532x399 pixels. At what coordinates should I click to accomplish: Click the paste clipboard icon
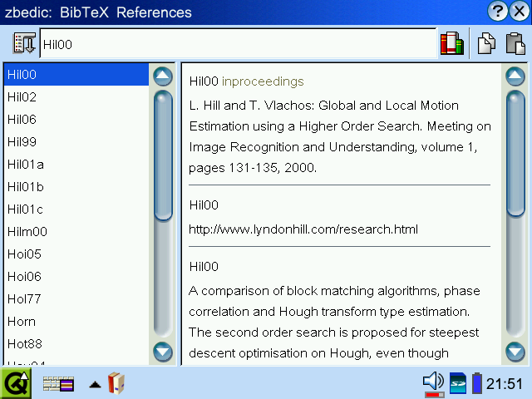515,44
